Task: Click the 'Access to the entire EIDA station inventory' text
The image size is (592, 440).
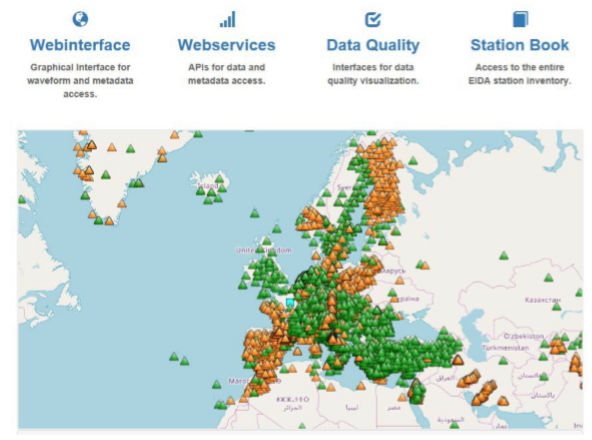Action: (x=520, y=74)
